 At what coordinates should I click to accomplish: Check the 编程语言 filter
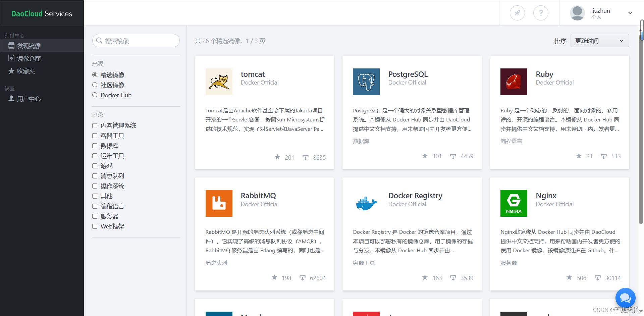coord(95,206)
